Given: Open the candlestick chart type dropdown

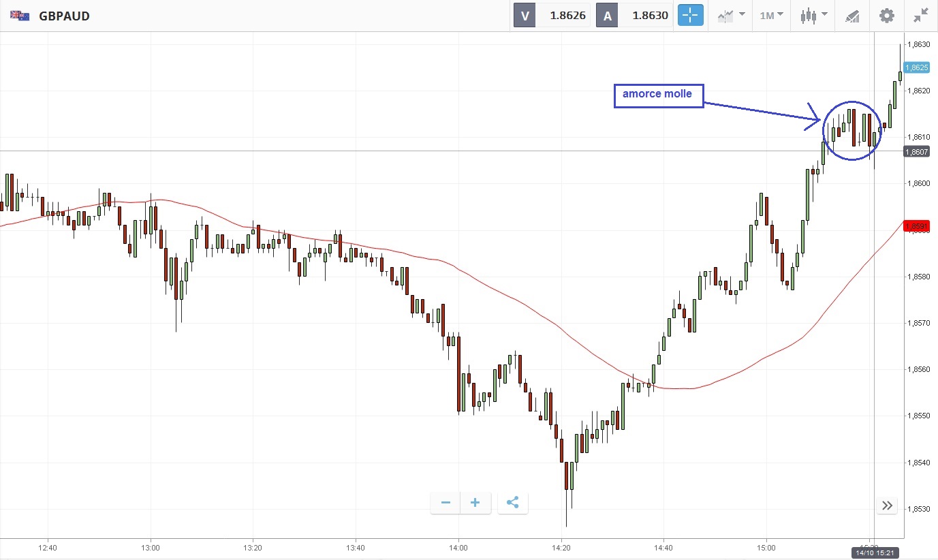Looking at the screenshot, I should coord(814,15).
